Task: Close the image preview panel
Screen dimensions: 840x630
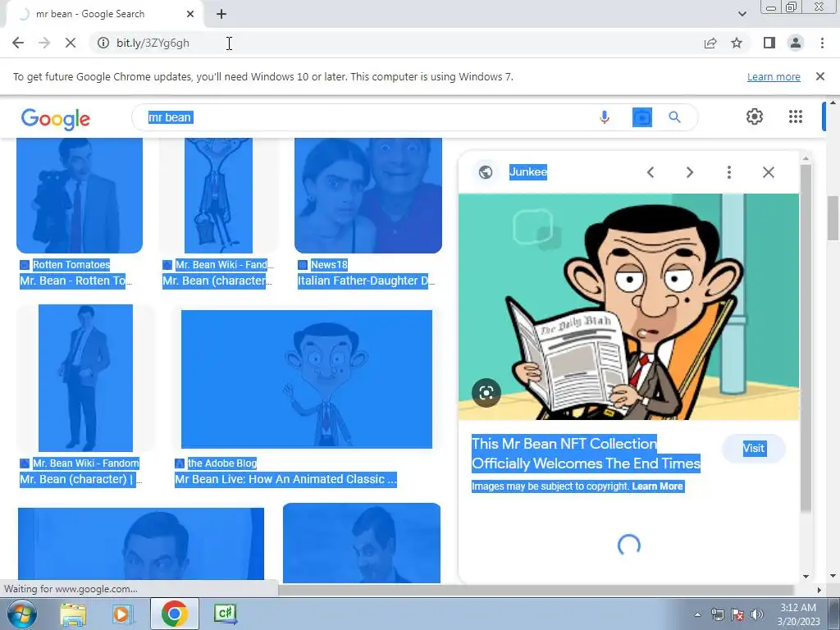Action: [768, 172]
